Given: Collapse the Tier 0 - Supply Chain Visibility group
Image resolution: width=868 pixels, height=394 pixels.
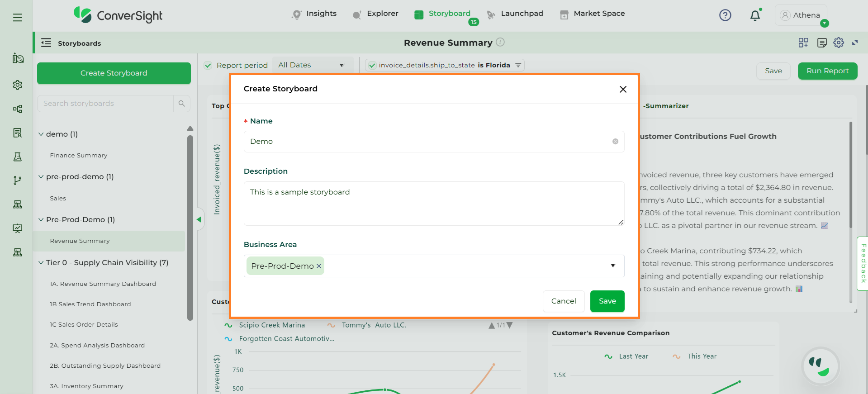Looking at the screenshot, I should [x=41, y=263].
